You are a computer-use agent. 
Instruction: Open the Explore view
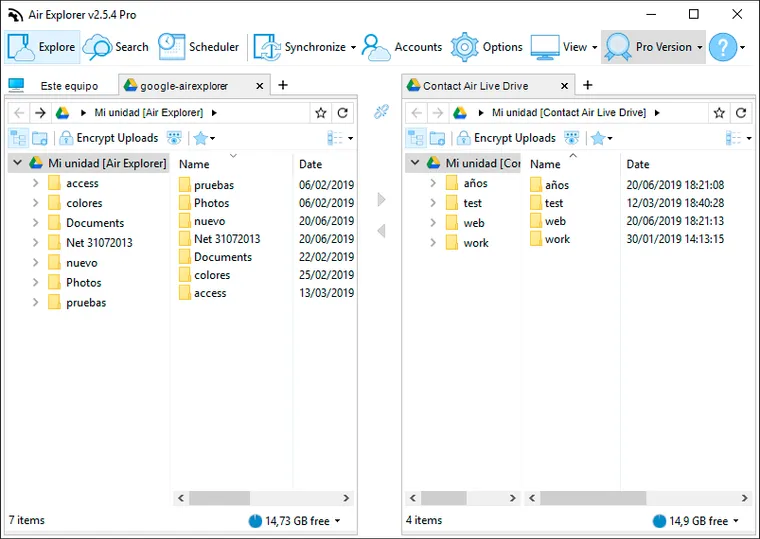[x=42, y=47]
